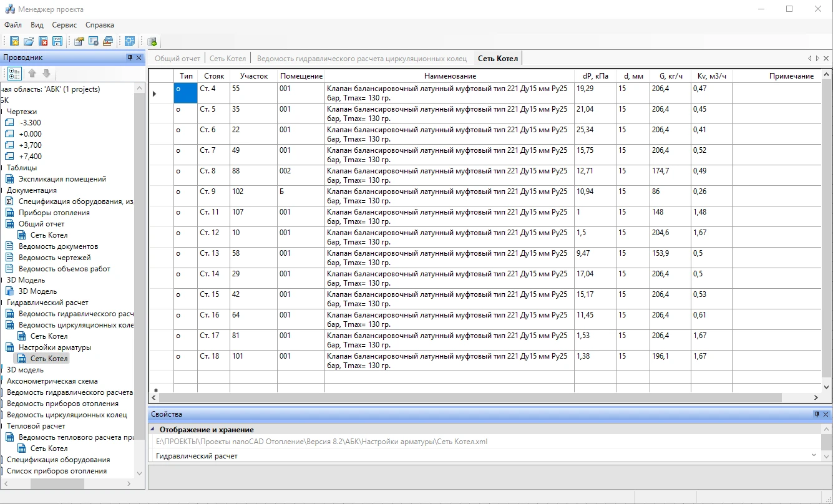
Task: Open the 'Гидравлический расчет' dropdown in properties
Action: (x=814, y=456)
